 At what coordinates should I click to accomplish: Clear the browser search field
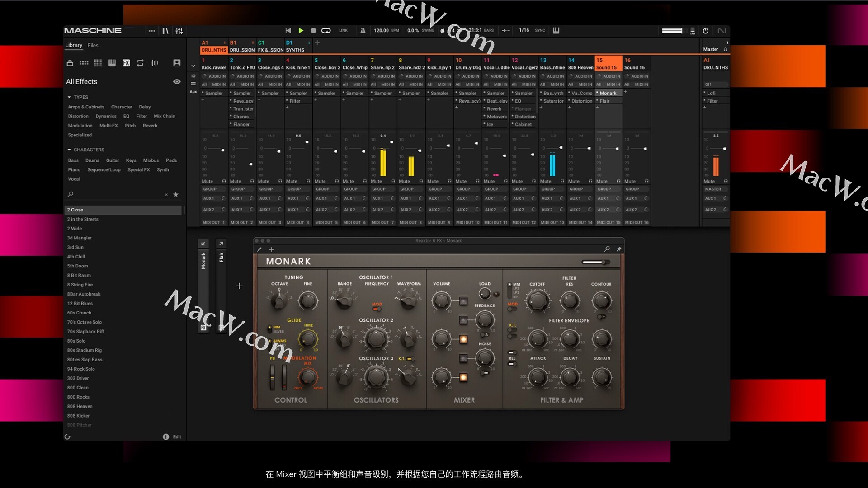[x=166, y=195]
